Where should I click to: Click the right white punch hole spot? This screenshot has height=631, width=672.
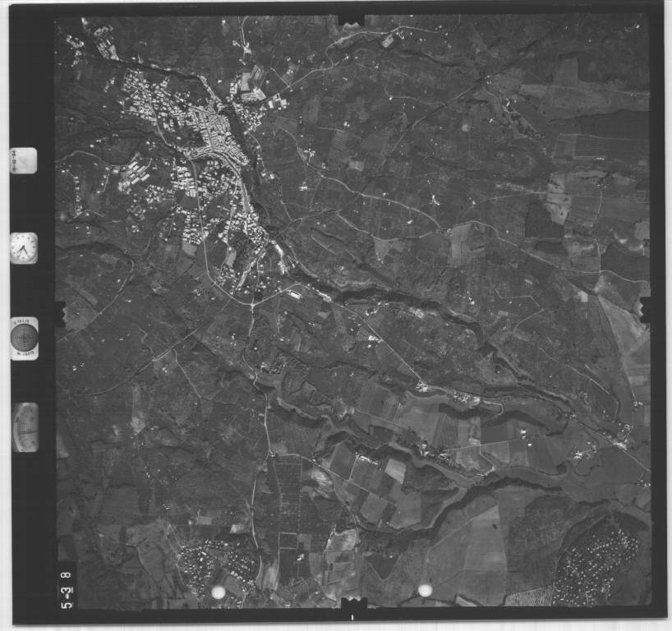tap(425, 590)
